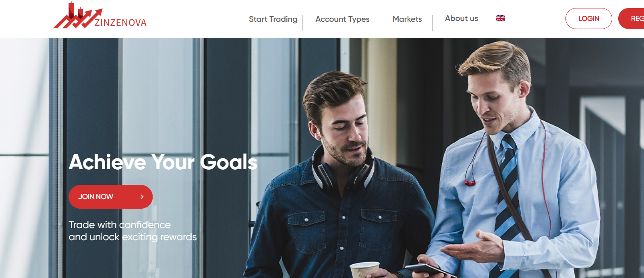Open the Start Trading menu item
This screenshot has height=278, width=644.
273,19
